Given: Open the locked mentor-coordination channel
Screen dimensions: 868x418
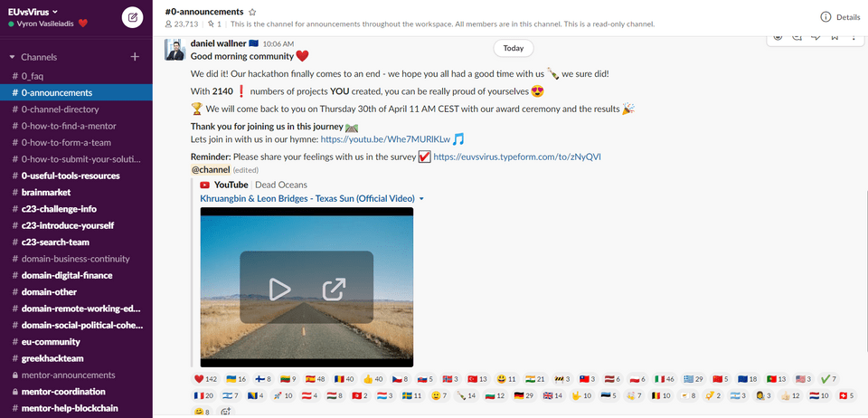Looking at the screenshot, I should (76, 392).
